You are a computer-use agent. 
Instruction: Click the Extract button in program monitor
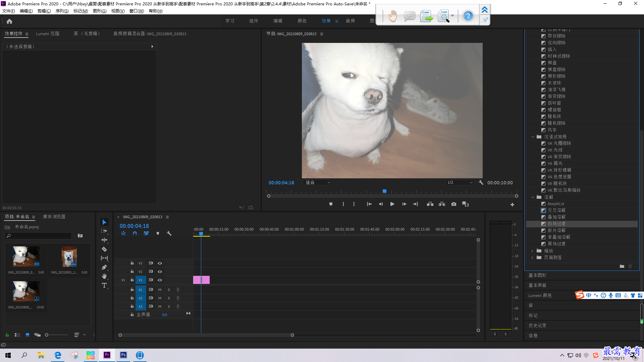[442, 204]
